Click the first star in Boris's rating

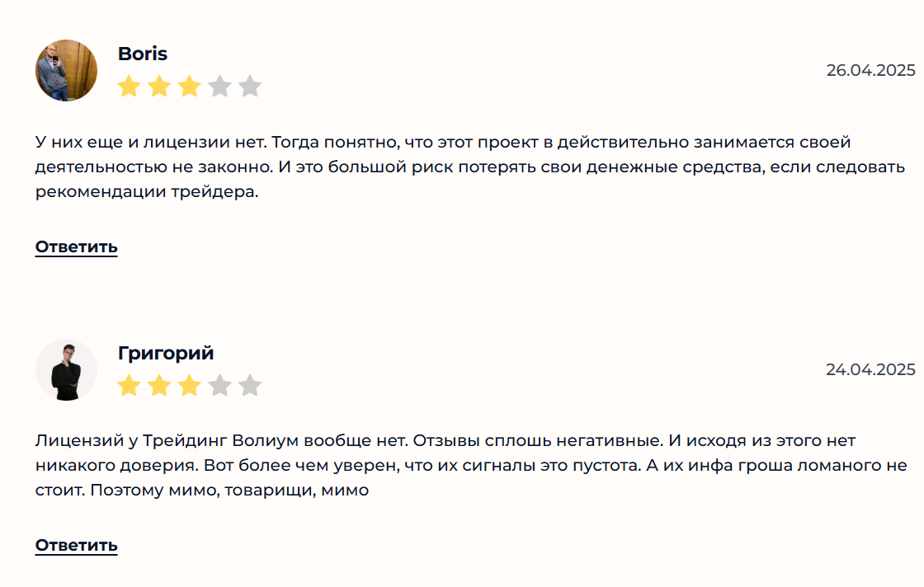pos(129,86)
